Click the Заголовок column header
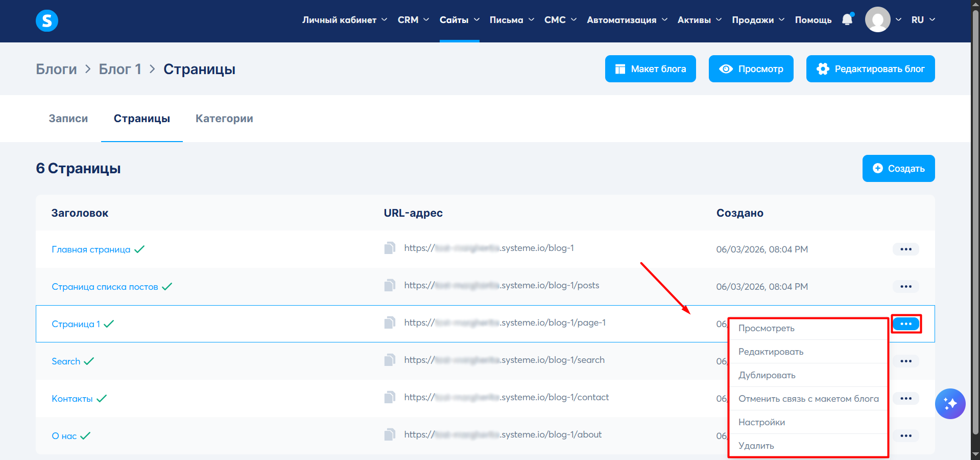The width and height of the screenshot is (980, 460). pyautogui.click(x=80, y=213)
